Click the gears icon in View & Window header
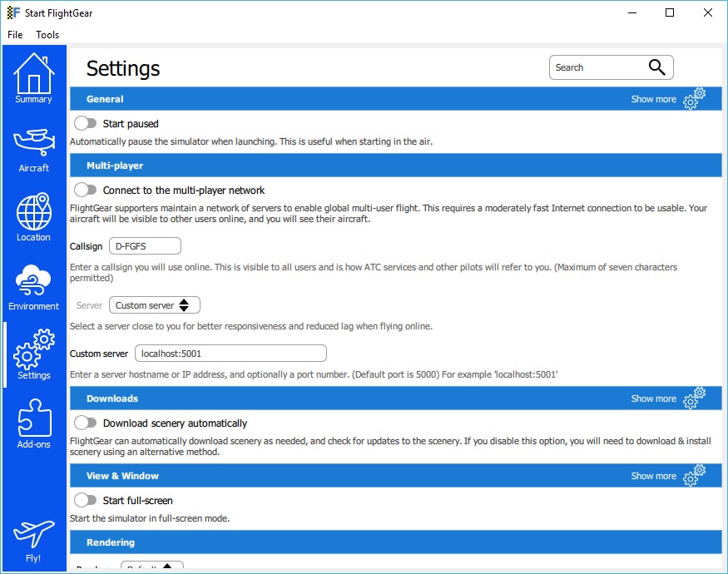 click(x=694, y=476)
